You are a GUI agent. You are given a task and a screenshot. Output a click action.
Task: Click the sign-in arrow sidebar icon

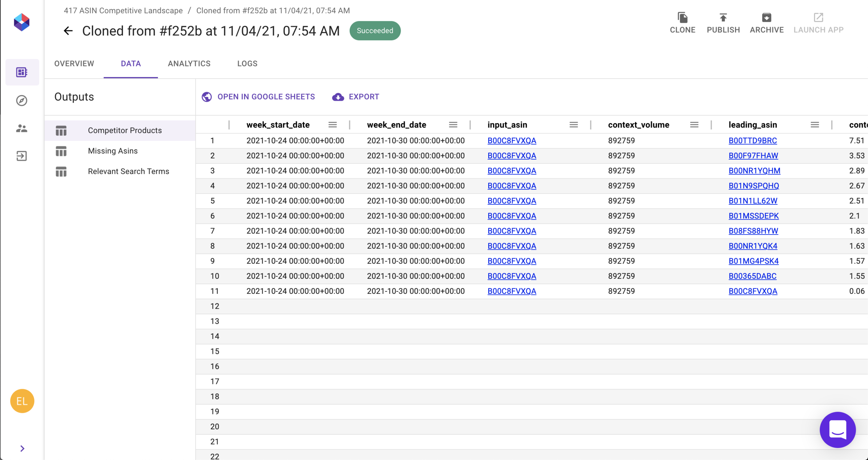tap(22, 156)
